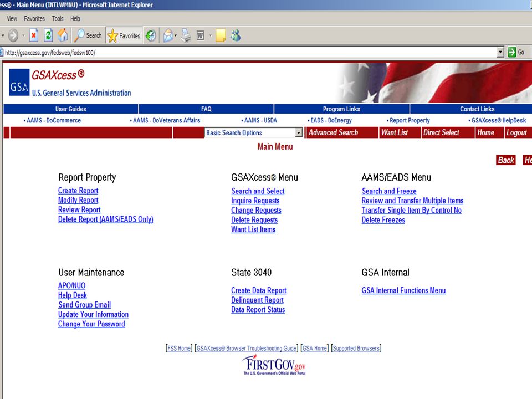532x399 pixels.
Task: Open the Tools menu
Action: 58,19
